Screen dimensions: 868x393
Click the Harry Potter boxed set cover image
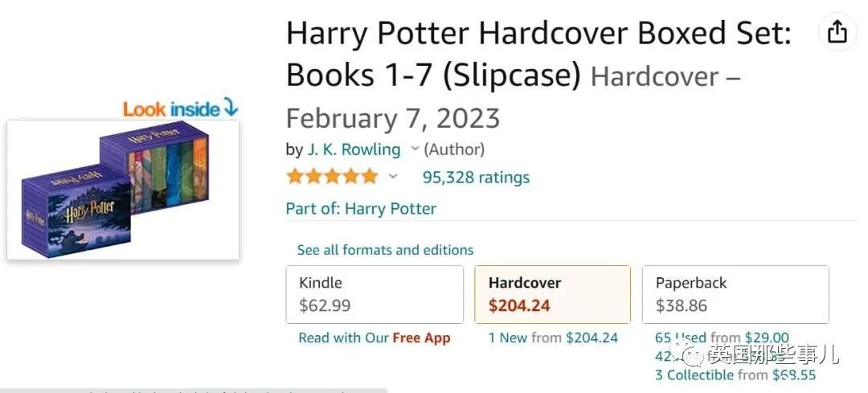coord(123,190)
